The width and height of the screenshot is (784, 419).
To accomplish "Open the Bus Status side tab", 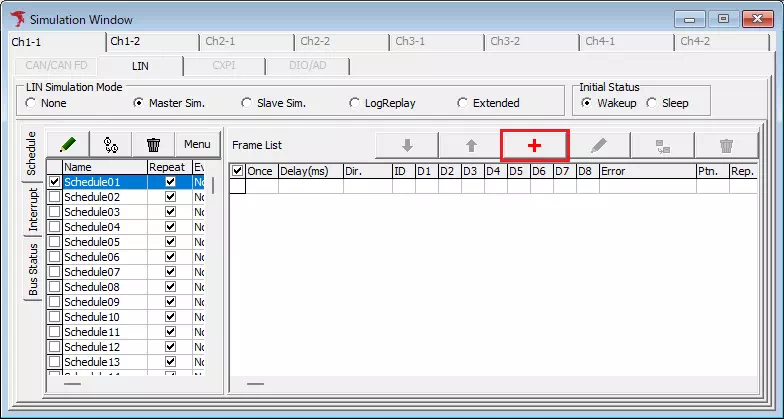I will 33,269.
